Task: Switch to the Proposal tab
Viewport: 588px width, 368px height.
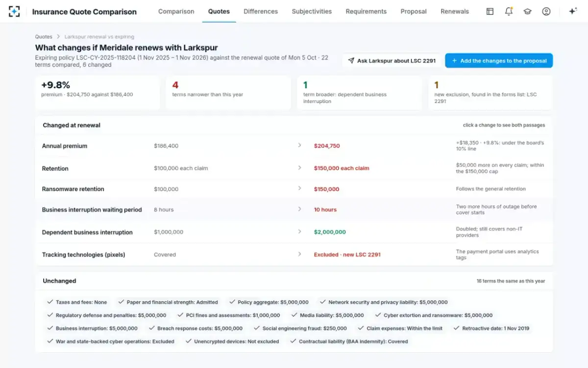Action: [x=414, y=11]
